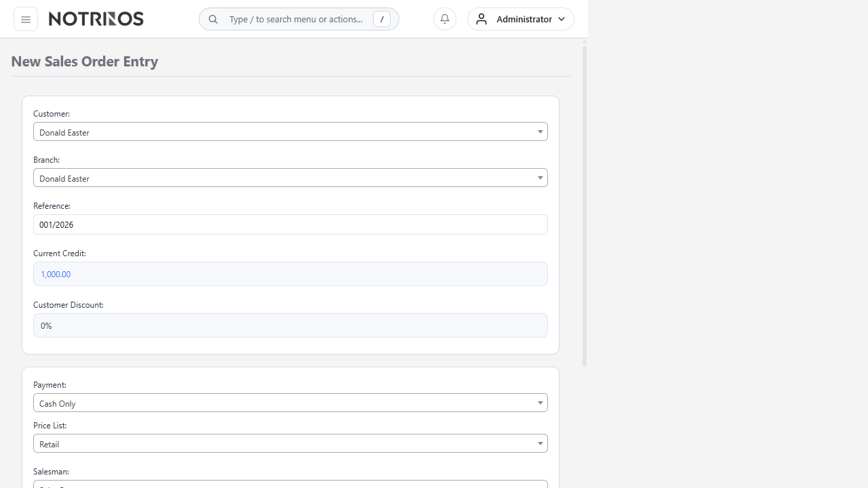Image resolution: width=868 pixels, height=488 pixels.
Task: Open the Branch dropdown
Action: pyautogui.click(x=290, y=178)
